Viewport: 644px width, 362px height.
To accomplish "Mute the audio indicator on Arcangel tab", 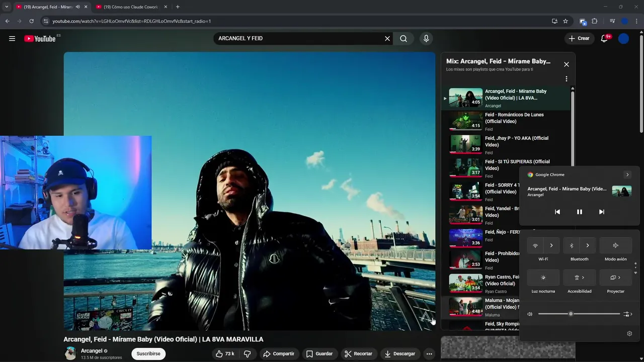I will tap(77, 7).
